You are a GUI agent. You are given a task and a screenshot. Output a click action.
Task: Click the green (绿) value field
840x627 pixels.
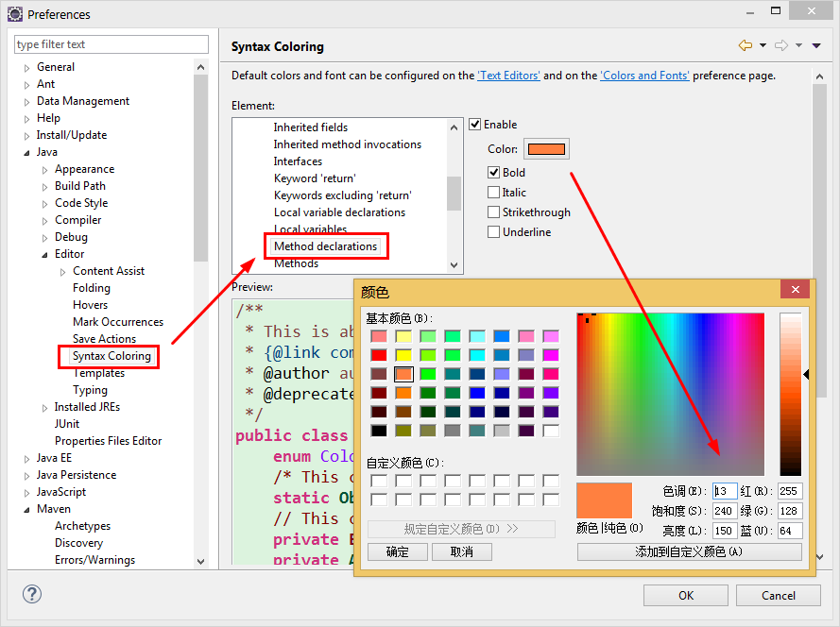pyautogui.click(x=790, y=511)
